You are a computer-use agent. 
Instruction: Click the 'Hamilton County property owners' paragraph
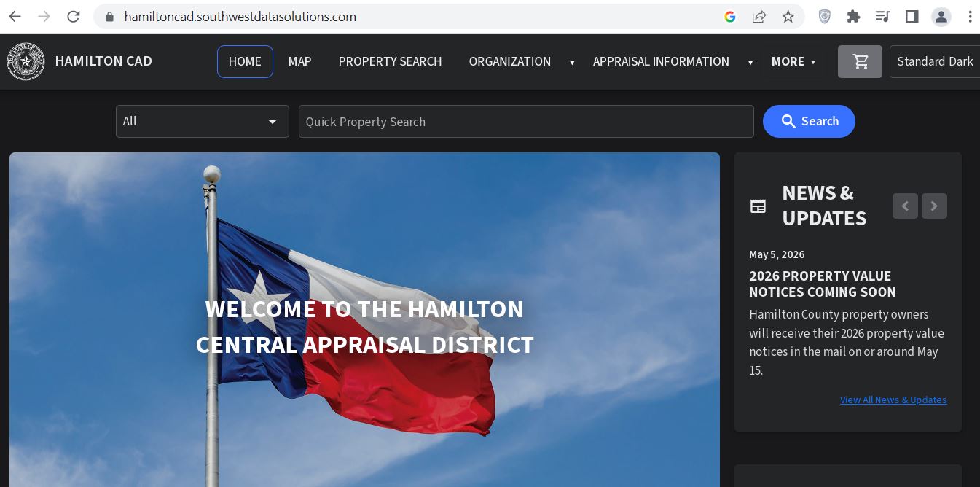tap(847, 343)
